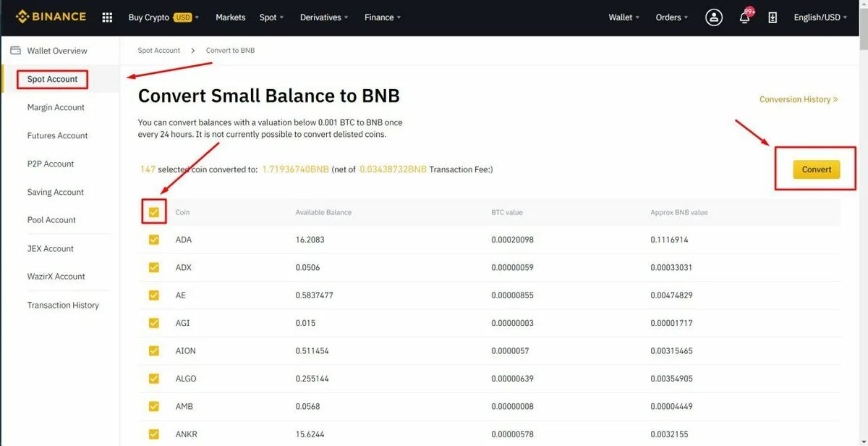Viewport: 868px width, 446px height.
Task: Click the Approx BNB value header
Action: [679, 212]
